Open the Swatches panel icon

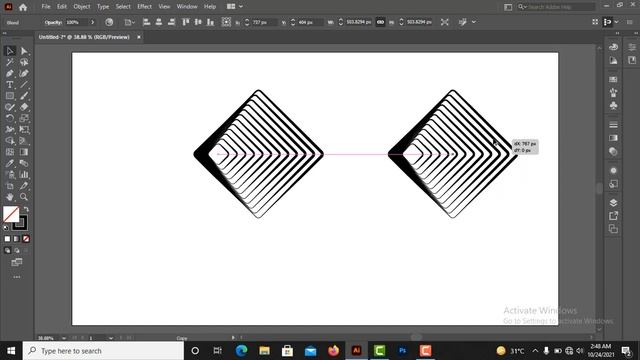pos(613,79)
